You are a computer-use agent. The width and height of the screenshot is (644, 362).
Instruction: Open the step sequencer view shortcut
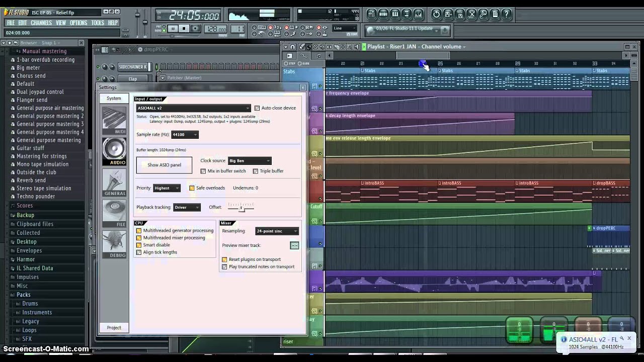click(383, 14)
